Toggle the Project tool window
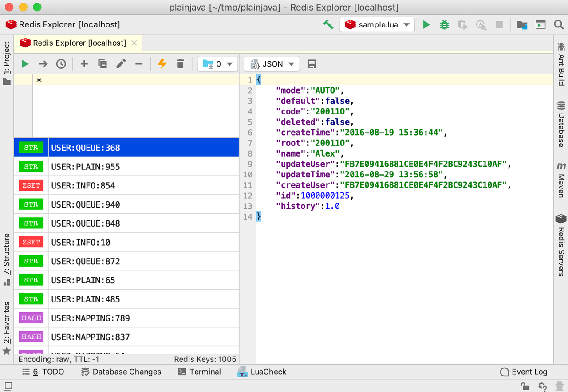 pyautogui.click(x=7, y=62)
